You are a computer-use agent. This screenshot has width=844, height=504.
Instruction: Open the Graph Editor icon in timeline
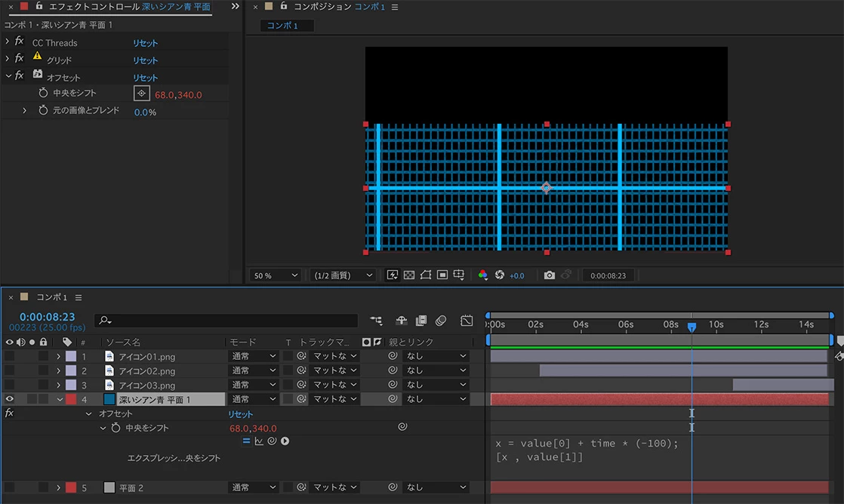pos(467,321)
